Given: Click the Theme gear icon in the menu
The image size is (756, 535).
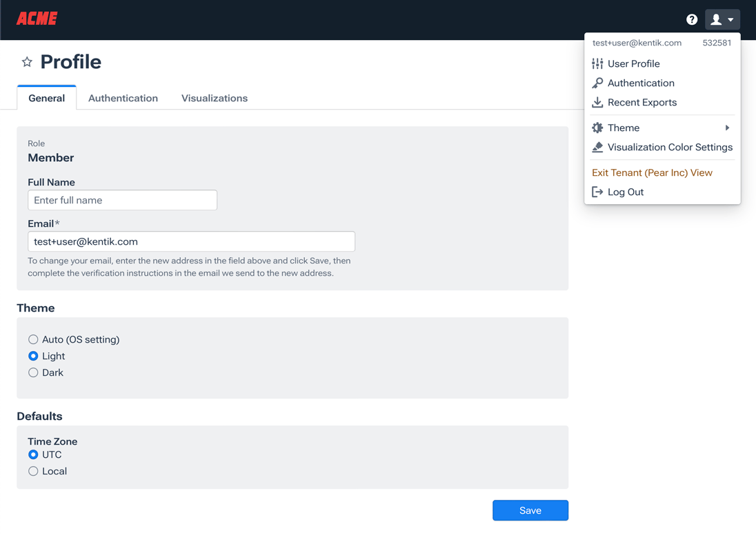Looking at the screenshot, I should pos(597,128).
